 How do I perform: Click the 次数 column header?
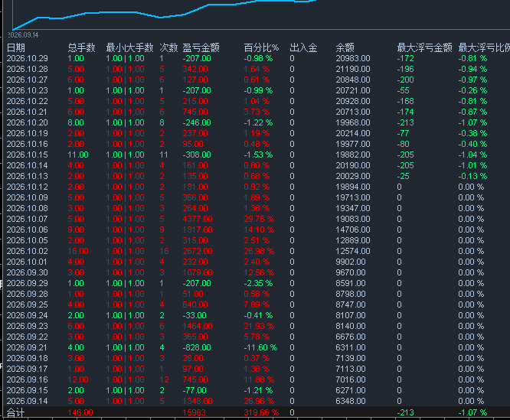(168, 47)
